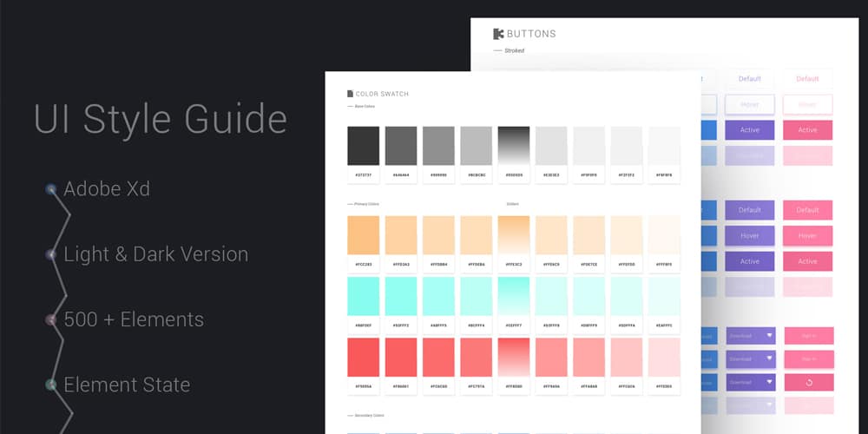
Task: Click the 500 + Elements text
Action: pos(134,320)
